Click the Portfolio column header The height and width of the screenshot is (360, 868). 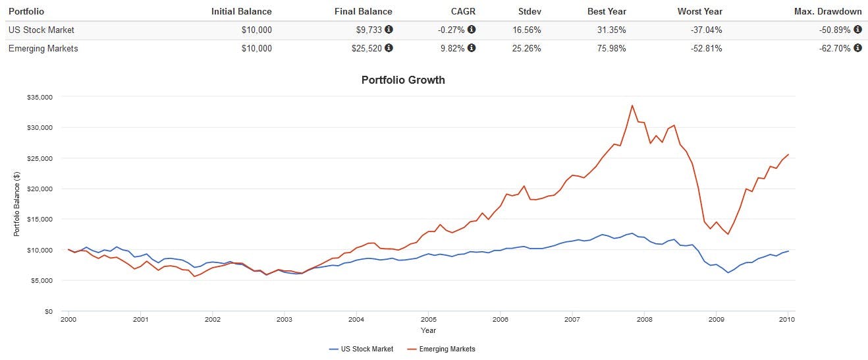(x=26, y=11)
